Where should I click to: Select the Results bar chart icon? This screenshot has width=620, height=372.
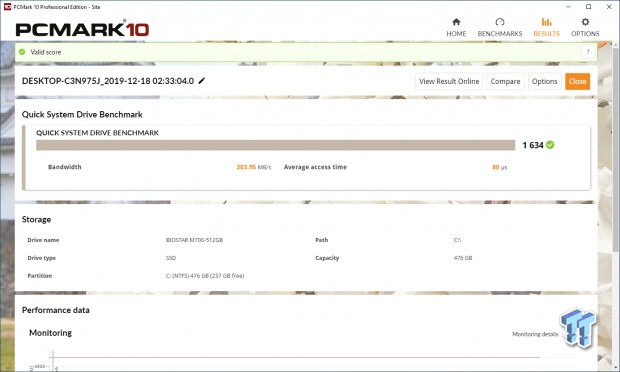[546, 22]
